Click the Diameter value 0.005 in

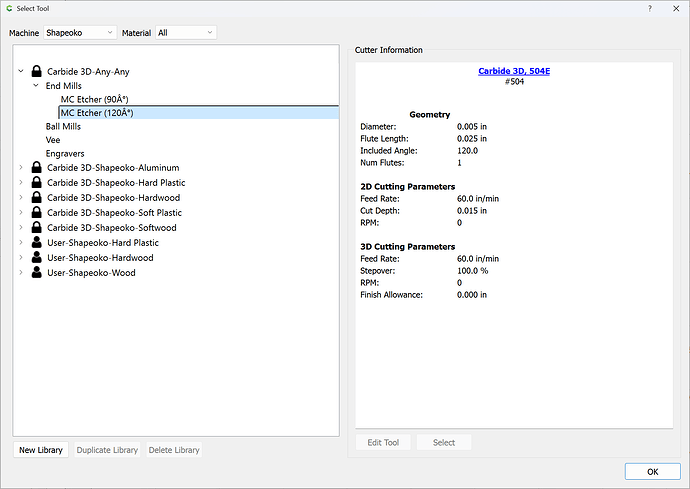472,126
